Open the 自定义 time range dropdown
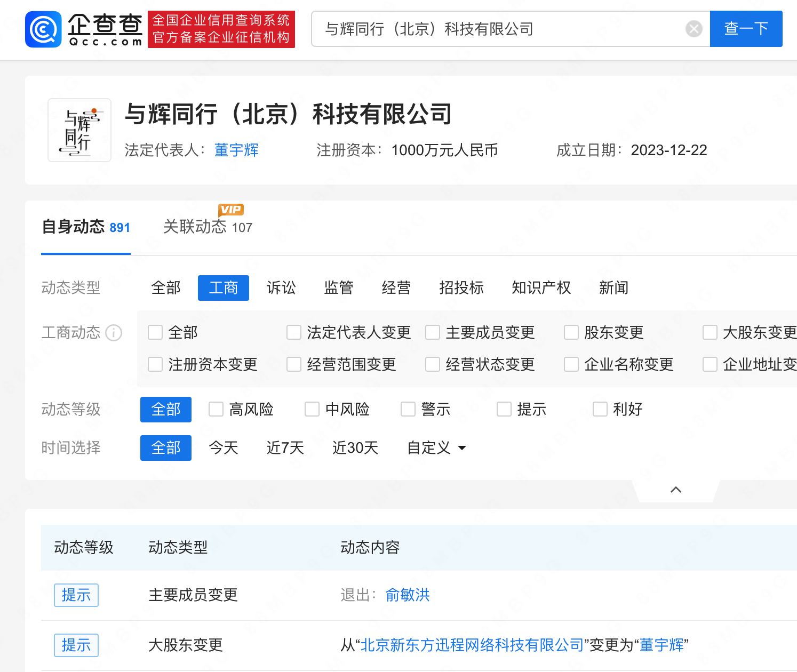797x672 pixels. coord(437,448)
